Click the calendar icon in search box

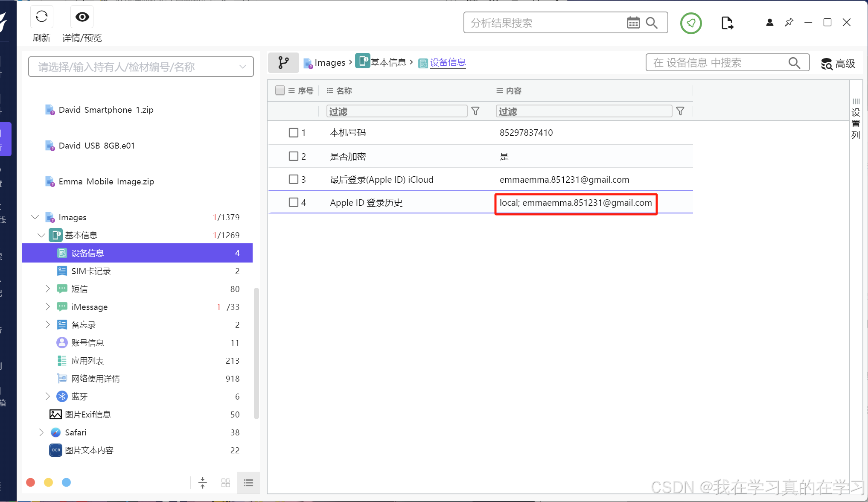point(633,23)
